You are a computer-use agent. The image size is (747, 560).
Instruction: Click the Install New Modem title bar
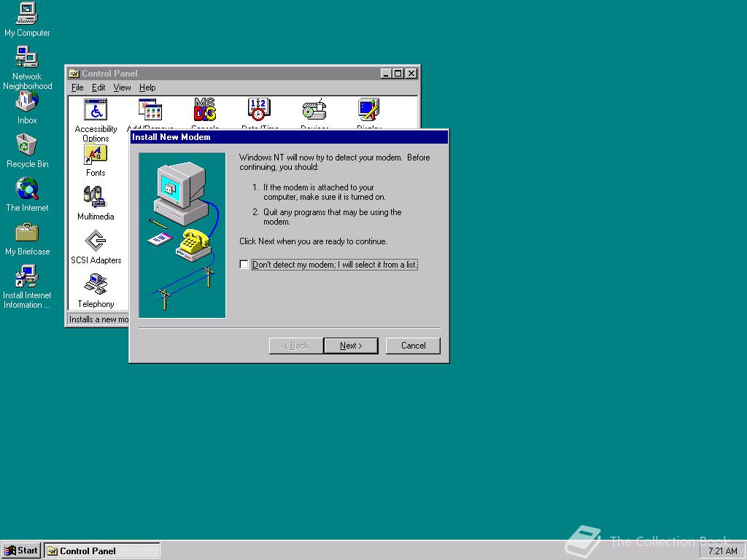(289, 137)
